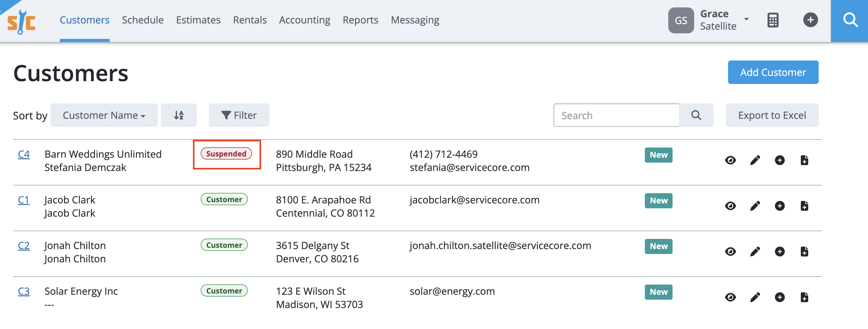Screen dimensions: 868x329
Task: Edit Jacob Clark with pencil icon
Action: coord(755,206)
